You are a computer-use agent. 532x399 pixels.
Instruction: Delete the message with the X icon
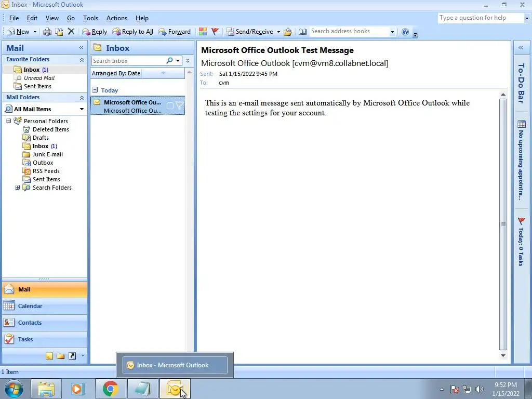(71, 32)
